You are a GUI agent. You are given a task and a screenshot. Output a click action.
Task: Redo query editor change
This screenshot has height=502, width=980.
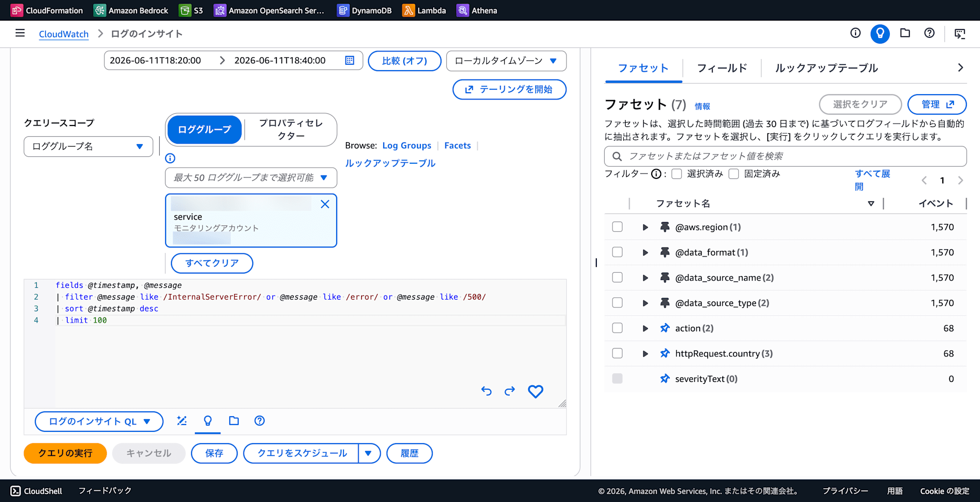510,391
